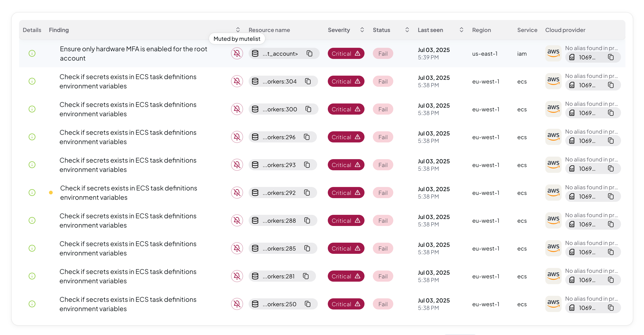Viewport: 644px width, 335px height.
Task: Click the Region column header
Action: (x=481, y=30)
